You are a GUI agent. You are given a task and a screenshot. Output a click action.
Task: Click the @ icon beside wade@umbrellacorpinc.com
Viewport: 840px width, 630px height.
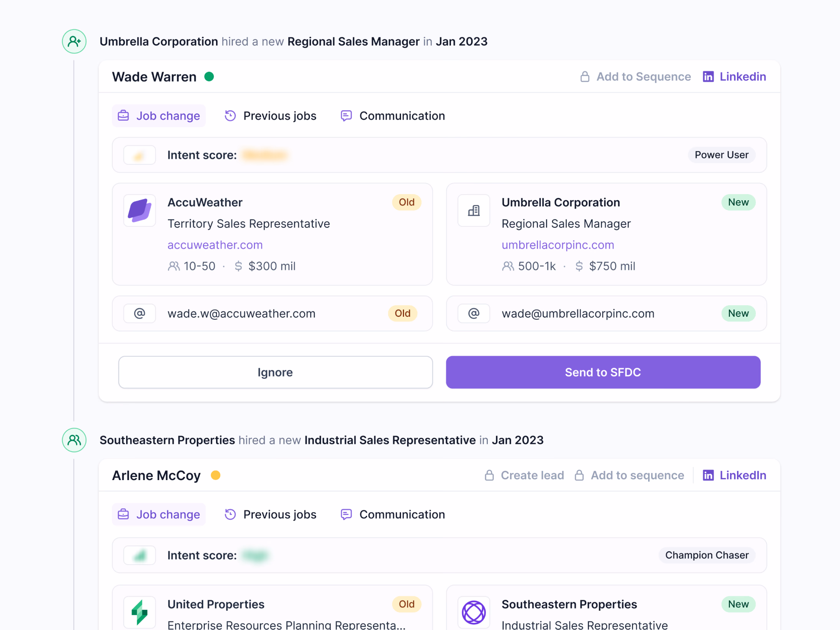[474, 313]
